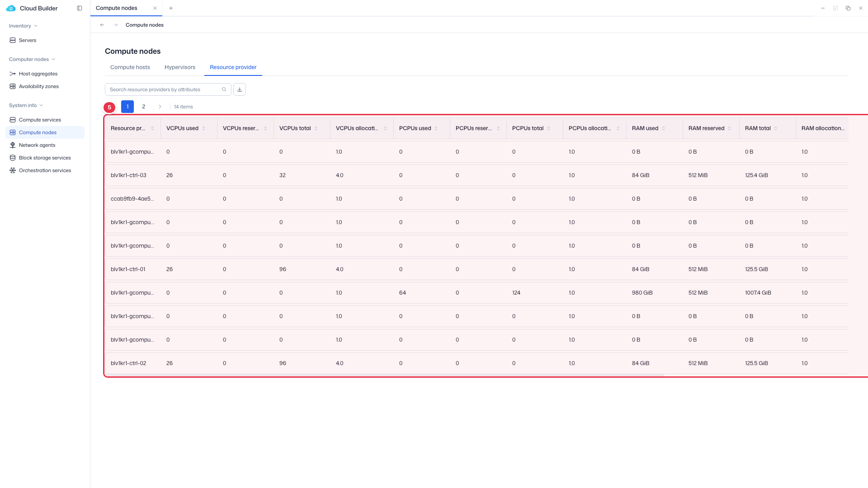Sort by VCPUs used column
Screen dimensions: 868x488
tap(204, 128)
